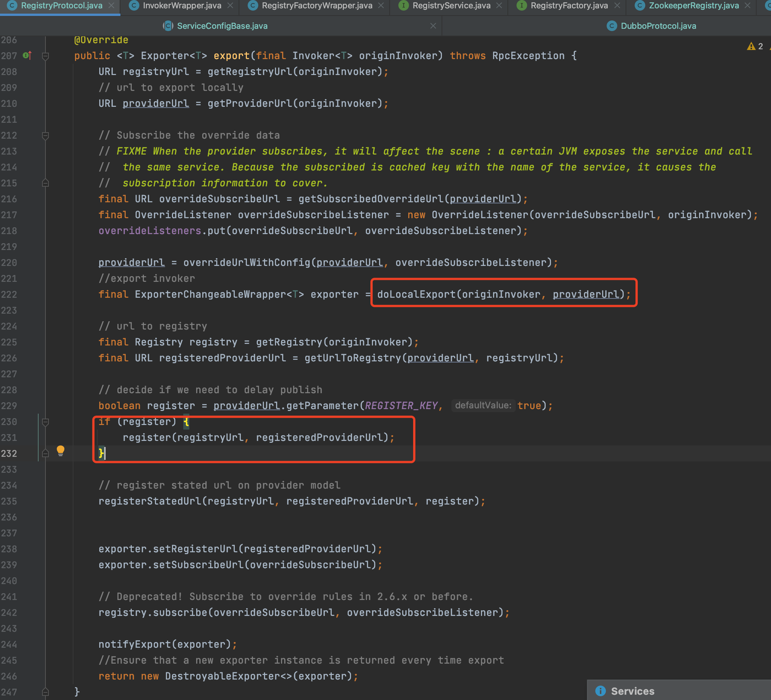
Task: Open the RegistryFactory.java tab
Action: (569, 5)
